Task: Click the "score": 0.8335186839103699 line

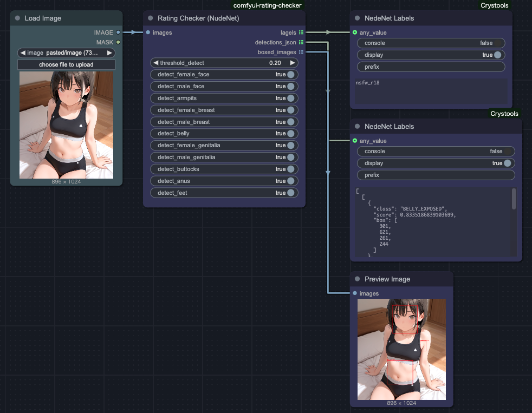Action: 414,215
